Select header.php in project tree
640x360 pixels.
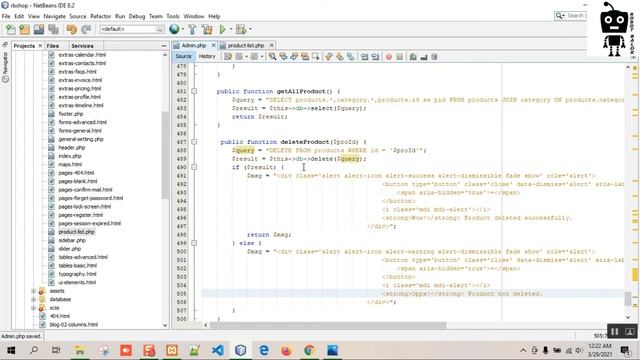[x=71, y=147]
